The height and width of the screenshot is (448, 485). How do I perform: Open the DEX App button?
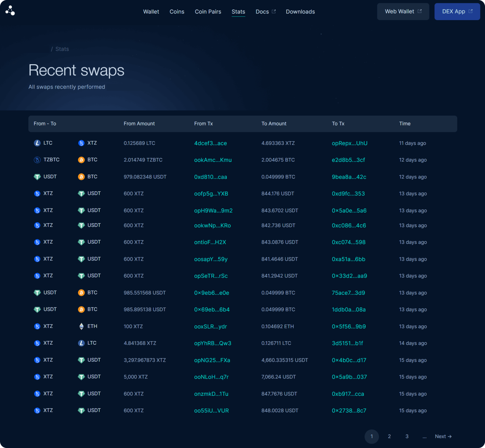pos(457,11)
